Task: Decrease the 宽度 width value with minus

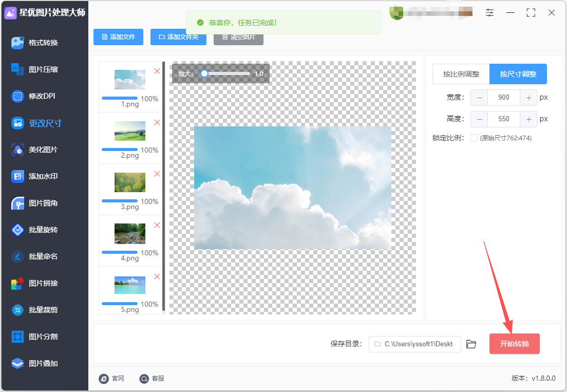Action: 479,98
